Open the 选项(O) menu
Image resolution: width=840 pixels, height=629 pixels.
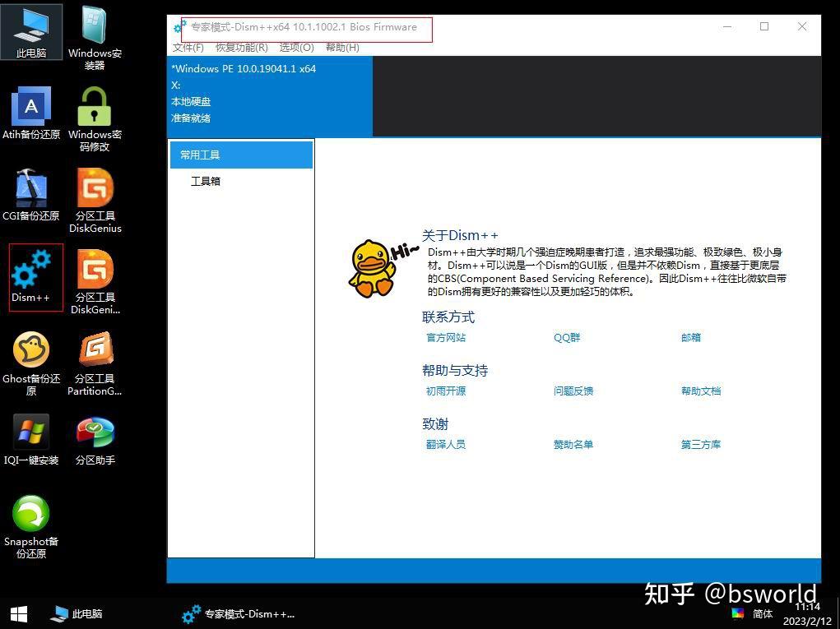click(x=296, y=48)
